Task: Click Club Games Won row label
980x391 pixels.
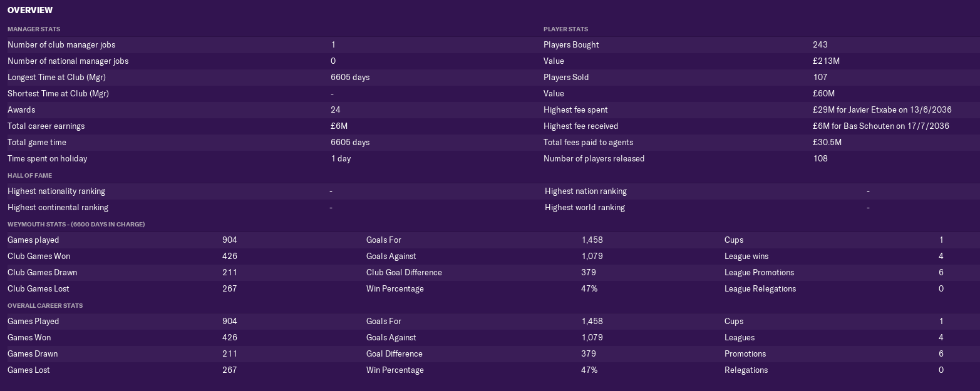Action: point(39,256)
